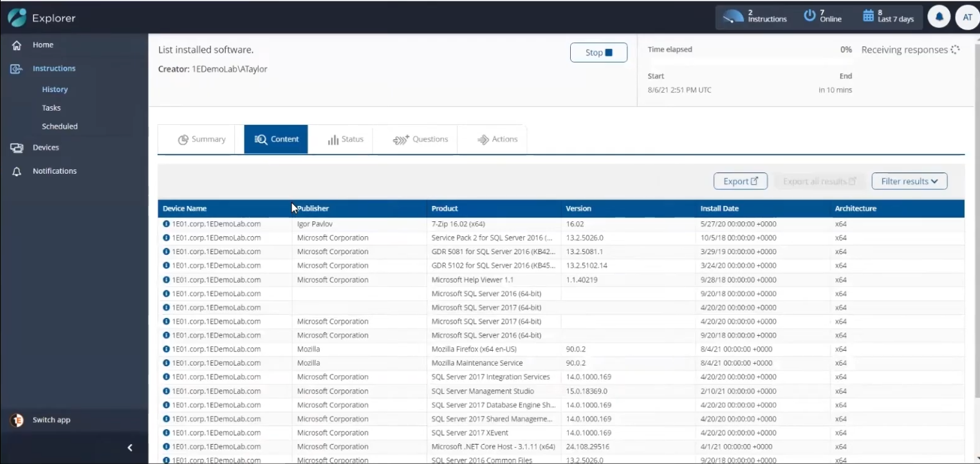Go to the Questions tab
980x464 pixels.
coord(420,139)
